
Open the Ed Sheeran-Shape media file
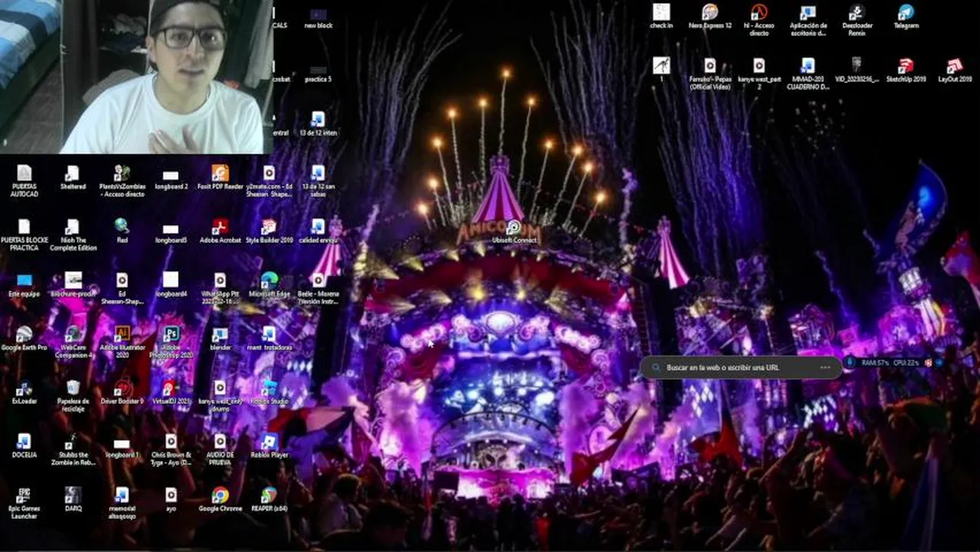coord(122,288)
